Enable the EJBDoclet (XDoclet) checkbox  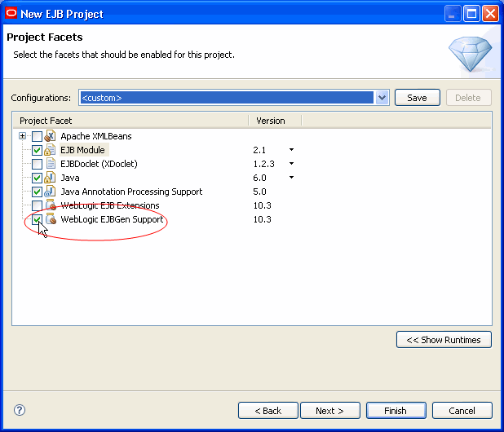(37, 164)
